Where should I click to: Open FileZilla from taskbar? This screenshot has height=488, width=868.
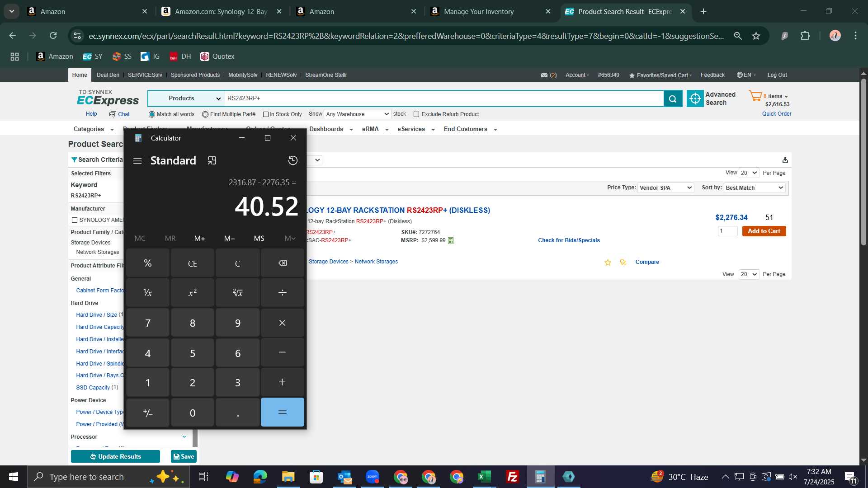[512, 477]
